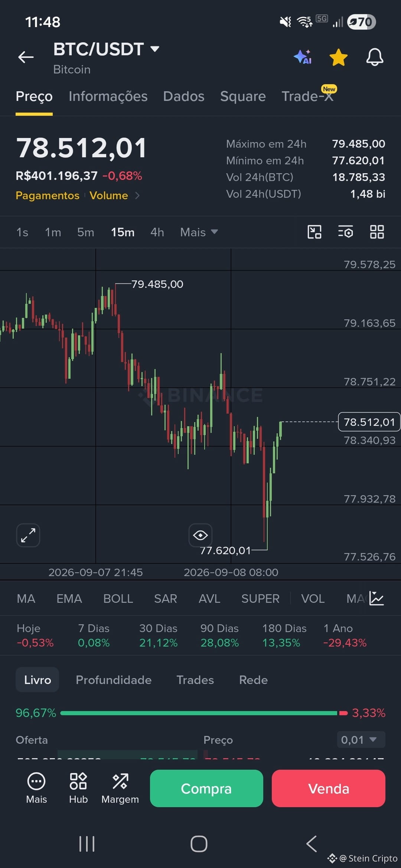Open indicator chart settings icon beside MA
401x868 pixels.
coord(376,598)
